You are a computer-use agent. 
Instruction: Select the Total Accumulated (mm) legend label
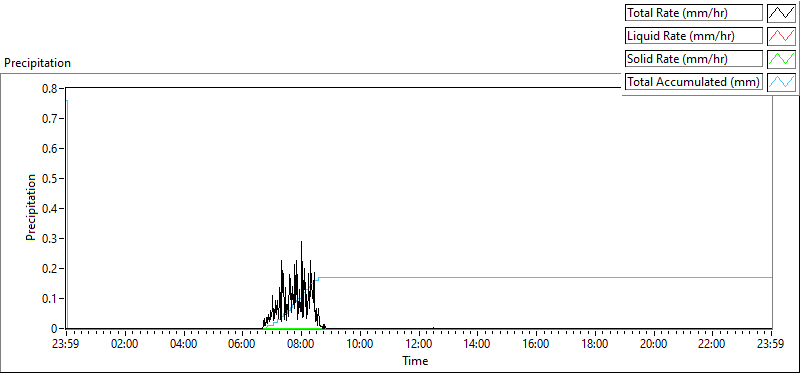point(694,82)
